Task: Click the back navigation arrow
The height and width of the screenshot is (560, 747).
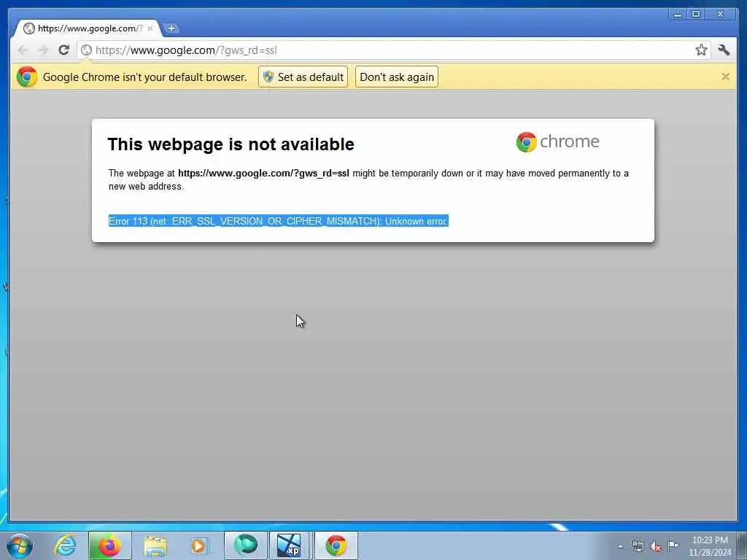Action: click(23, 50)
